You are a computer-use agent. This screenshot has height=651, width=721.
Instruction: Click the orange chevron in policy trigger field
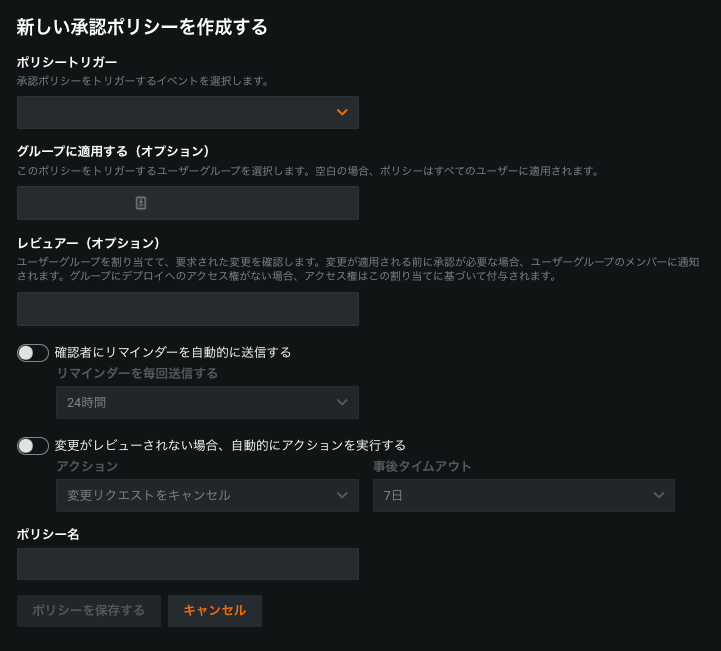pos(342,113)
